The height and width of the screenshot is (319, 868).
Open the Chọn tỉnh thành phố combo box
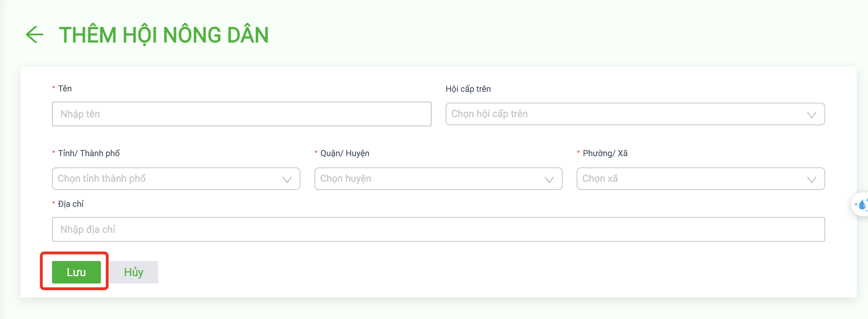point(176,179)
